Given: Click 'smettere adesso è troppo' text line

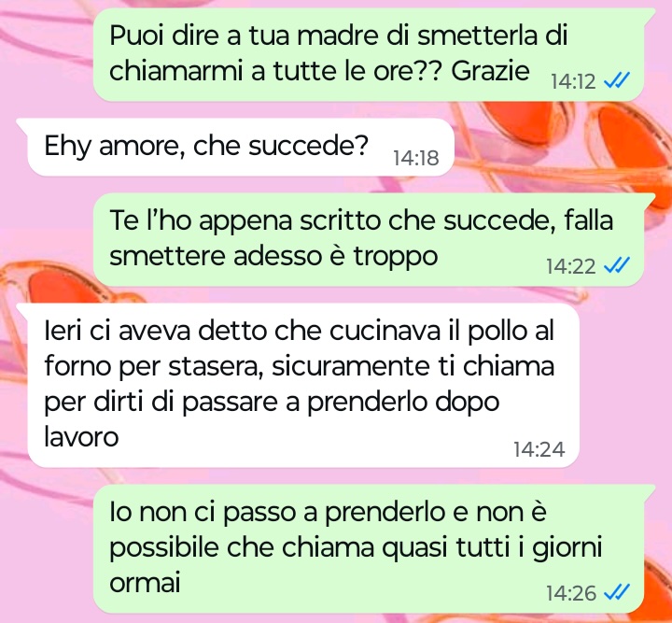Looking at the screenshot, I should click(x=273, y=257).
